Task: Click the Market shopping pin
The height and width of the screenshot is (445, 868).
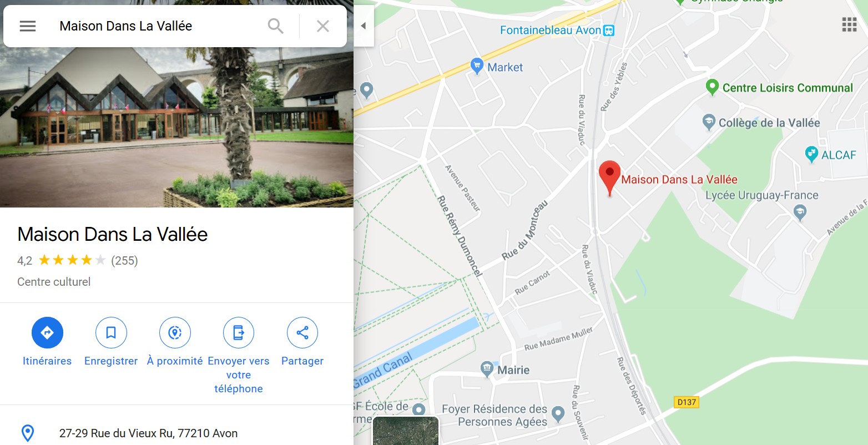Action: (477, 66)
